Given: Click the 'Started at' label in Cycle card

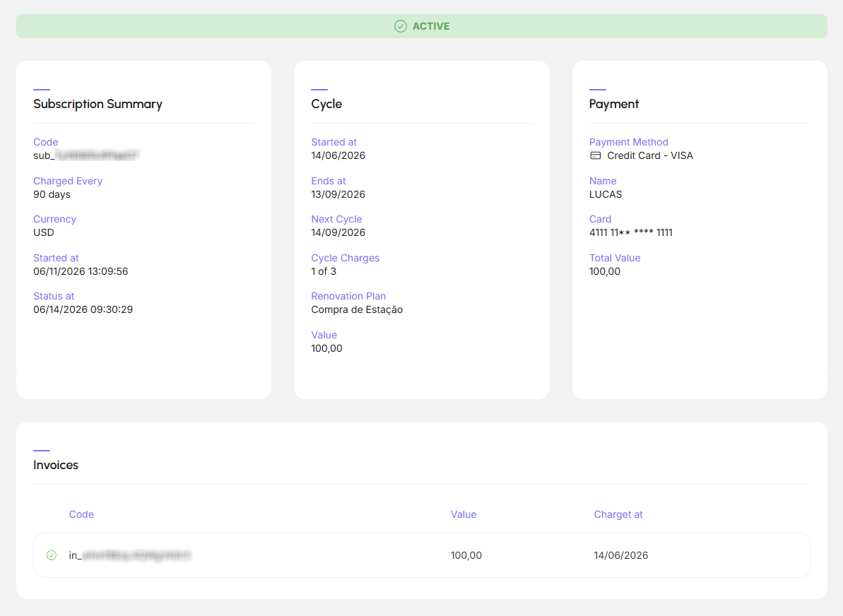Looking at the screenshot, I should point(334,143).
